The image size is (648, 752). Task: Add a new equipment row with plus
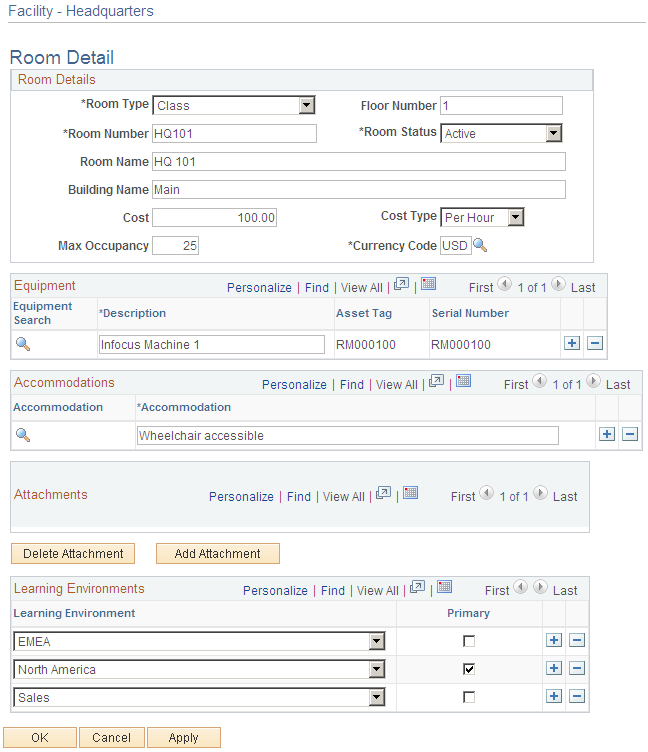(x=572, y=343)
